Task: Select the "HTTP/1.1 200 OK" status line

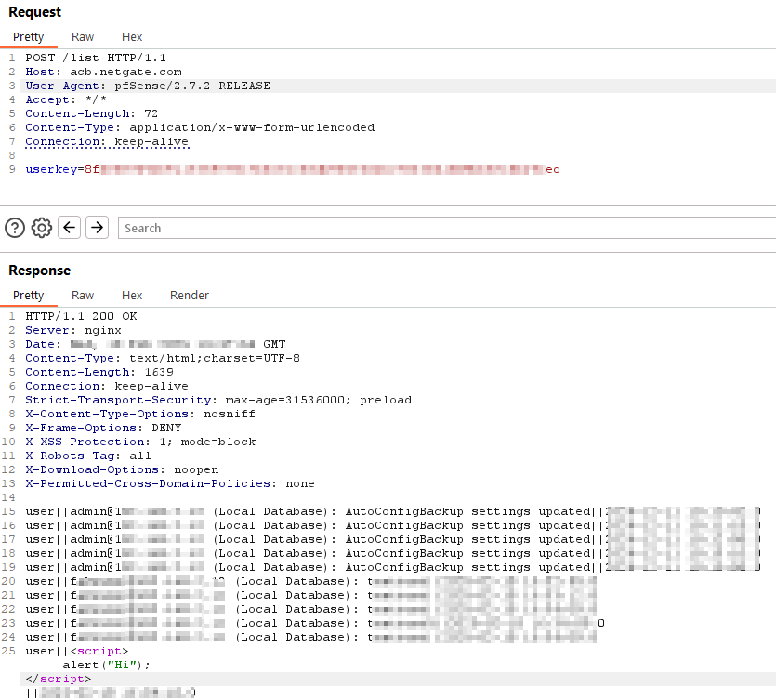Action: [x=81, y=316]
